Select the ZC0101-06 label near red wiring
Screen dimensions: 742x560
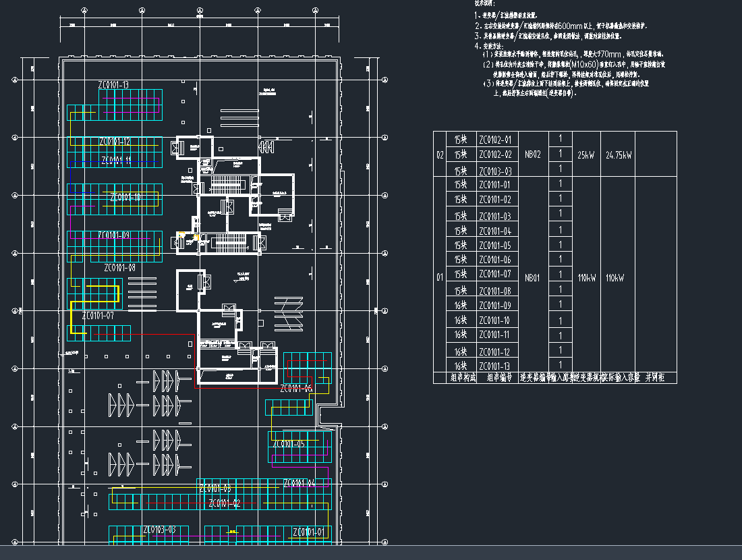tap(296, 389)
